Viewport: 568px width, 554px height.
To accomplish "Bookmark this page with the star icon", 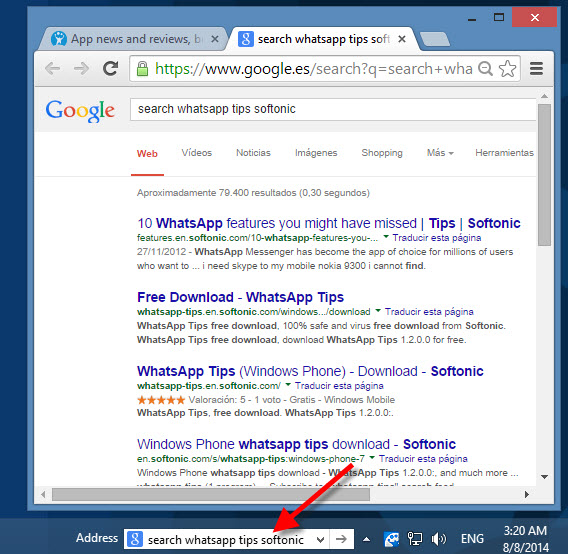I will point(507,68).
